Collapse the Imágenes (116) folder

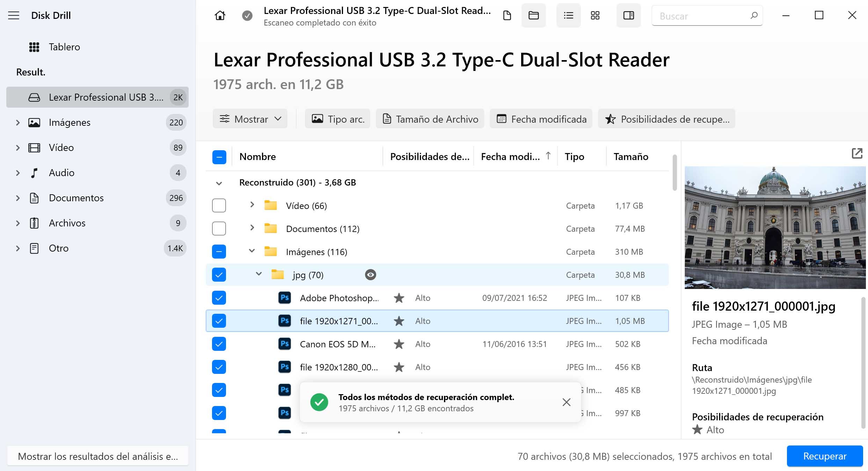[x=252, y=251]
